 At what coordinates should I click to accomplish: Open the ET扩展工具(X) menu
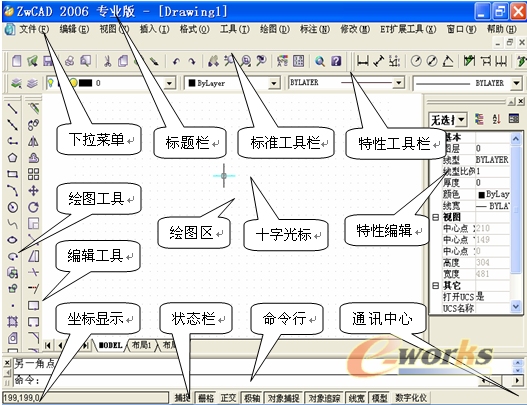click(x=408, y=30)
